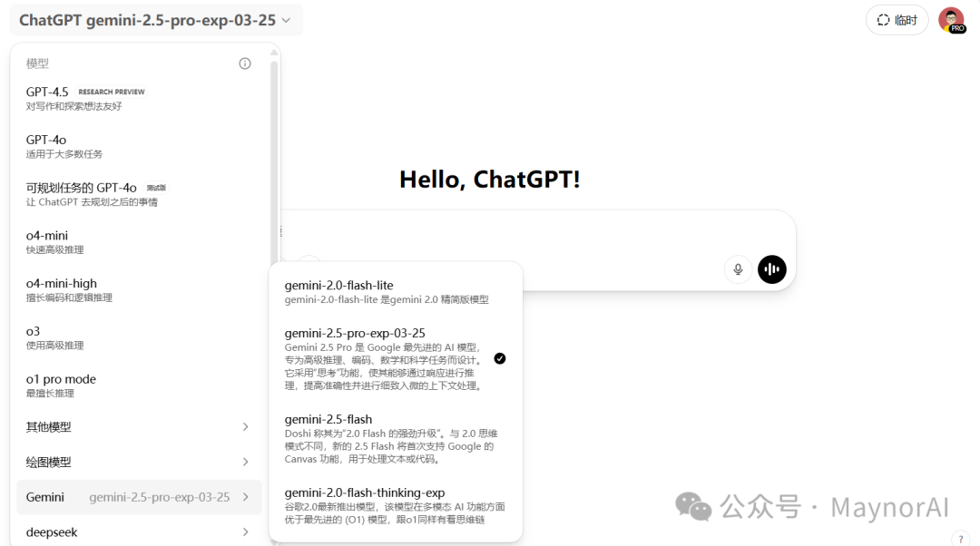
Task: Click the RESEARCH PREVIEW badge
Action: coord(112,92)
